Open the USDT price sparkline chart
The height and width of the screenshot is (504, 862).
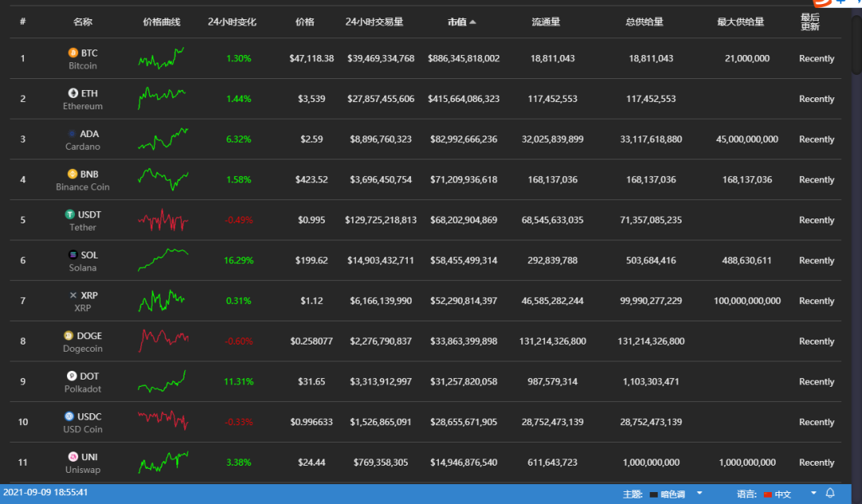click(x=164, y=219)
